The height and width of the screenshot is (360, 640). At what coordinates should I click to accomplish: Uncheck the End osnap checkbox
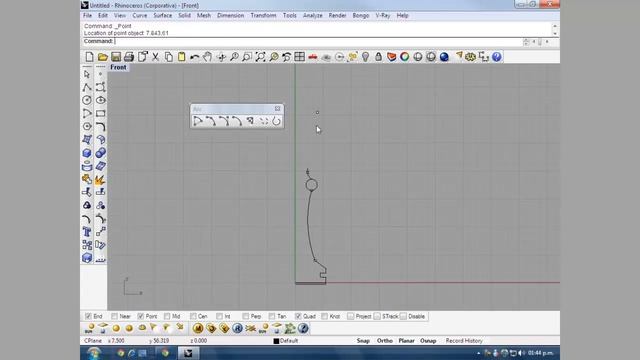(x=88, y=316)
